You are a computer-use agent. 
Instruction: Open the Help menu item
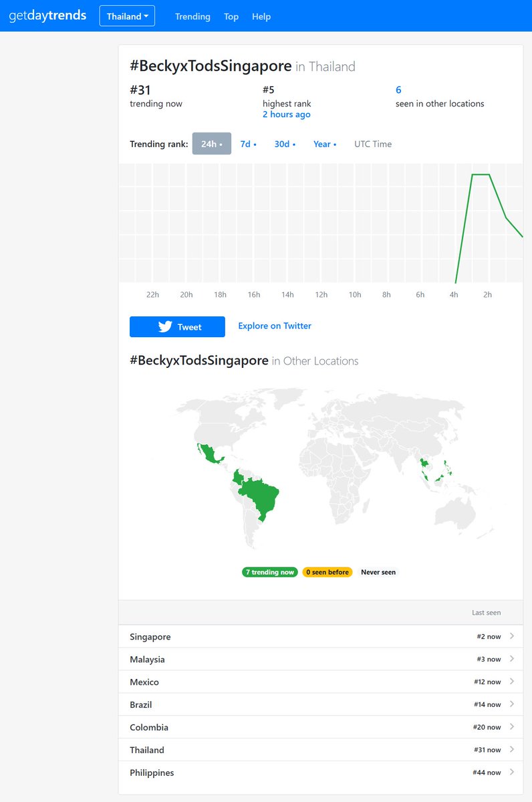(261, 16)
